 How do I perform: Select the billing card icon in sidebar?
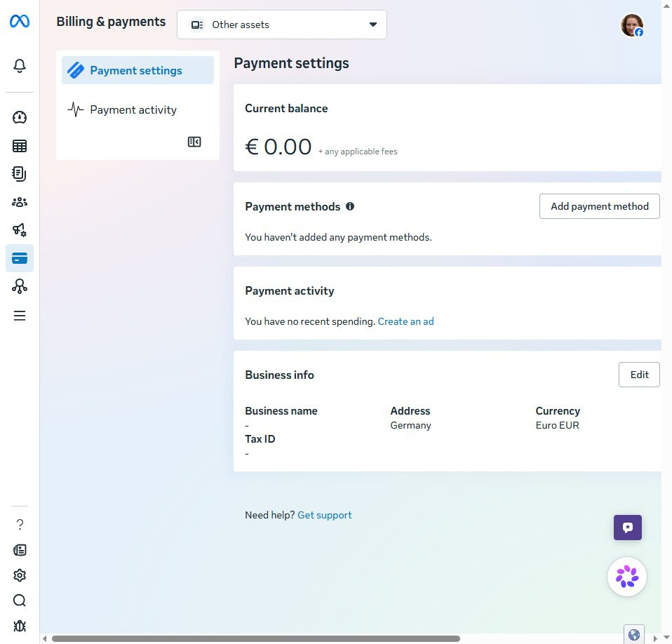click(x=20, y=258)
